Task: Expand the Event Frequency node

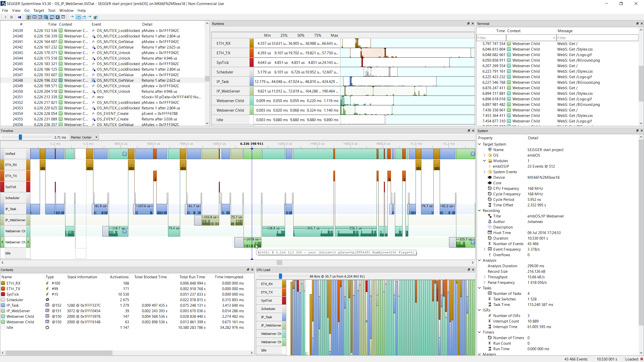Action: click(x=485, y=249)
